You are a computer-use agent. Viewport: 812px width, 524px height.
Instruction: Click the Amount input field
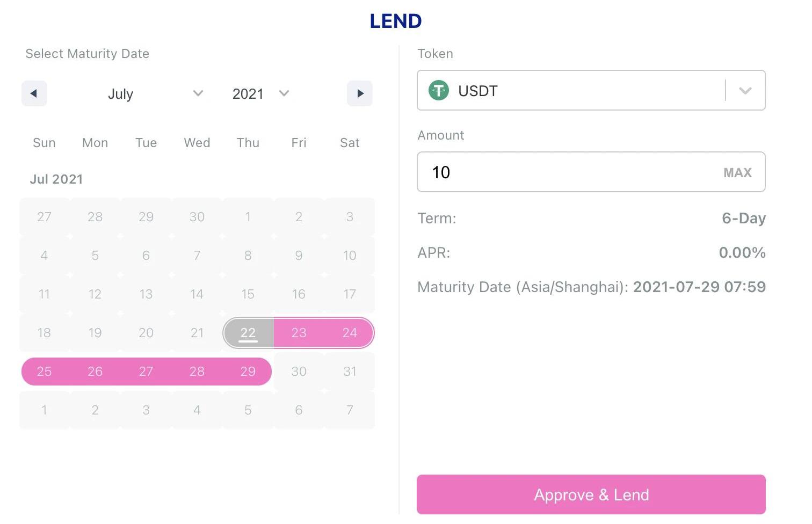(569, 172)
